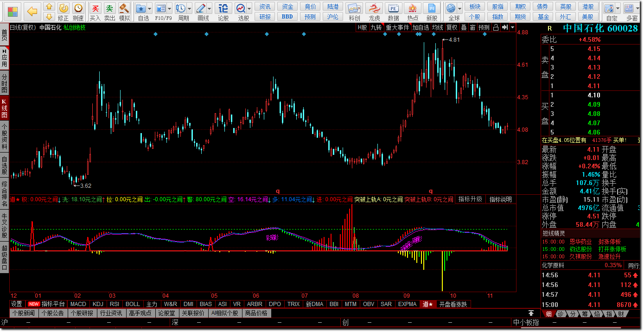644x332 pixels.
Task: Toggle the 叠 overlay option
Action: pyautogui.click(x=464, y=27)
